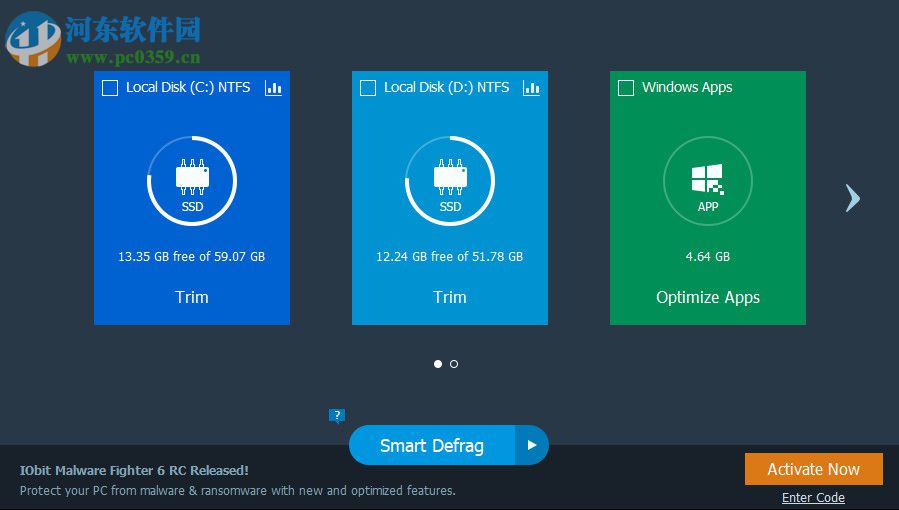Click the blue question mark help icon
The image size is (899, 510).
coord(337,416)
